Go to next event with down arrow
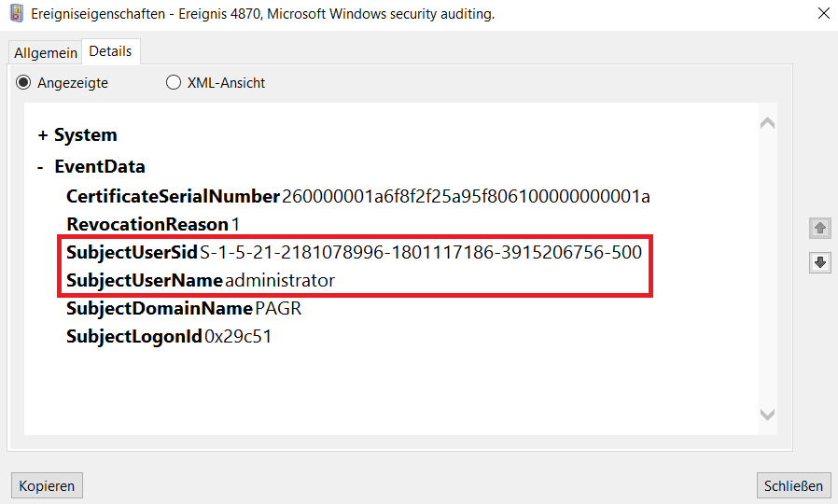The height and width of the screenshot is (504, 838). coord(820,262)
